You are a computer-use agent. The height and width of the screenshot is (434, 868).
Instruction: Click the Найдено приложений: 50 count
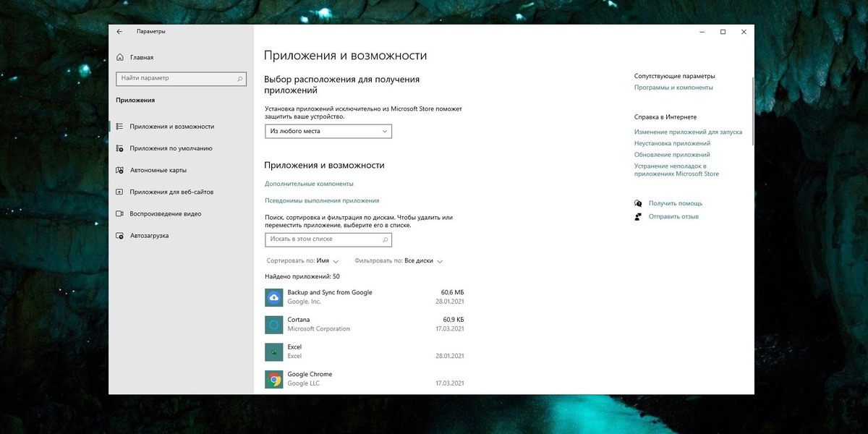pyautogui.click(x=302, y=276)
